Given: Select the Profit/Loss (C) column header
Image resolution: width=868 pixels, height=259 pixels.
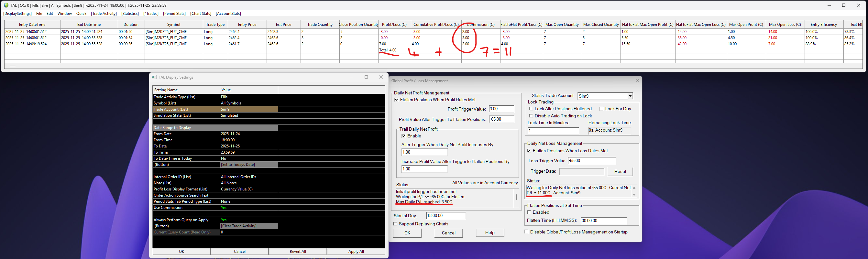Looking at the screenshot, I should point(394,25).
